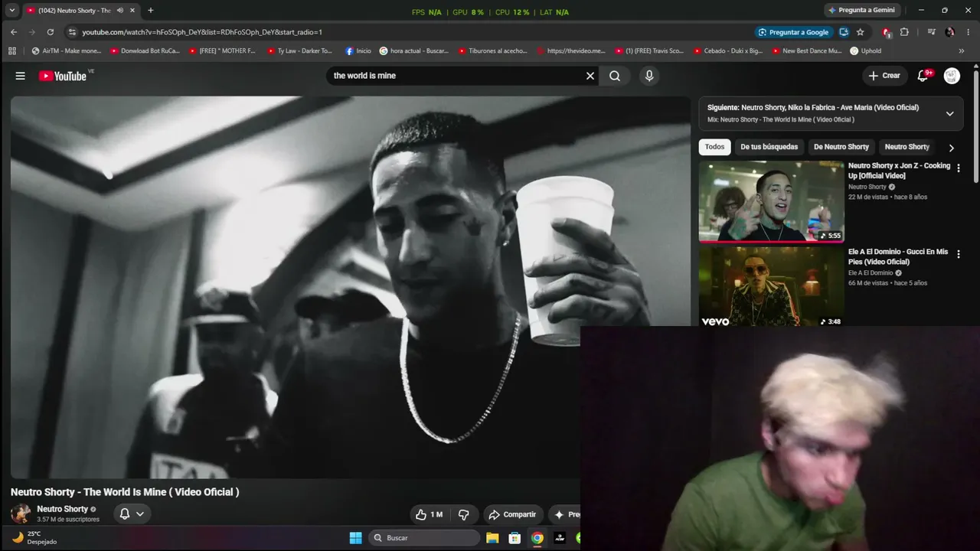Click the Compartir share button

pos(512,514)
